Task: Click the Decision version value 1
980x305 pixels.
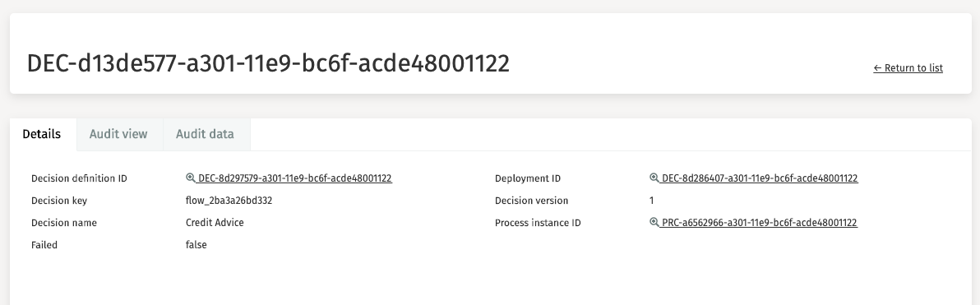Action: 652,201
